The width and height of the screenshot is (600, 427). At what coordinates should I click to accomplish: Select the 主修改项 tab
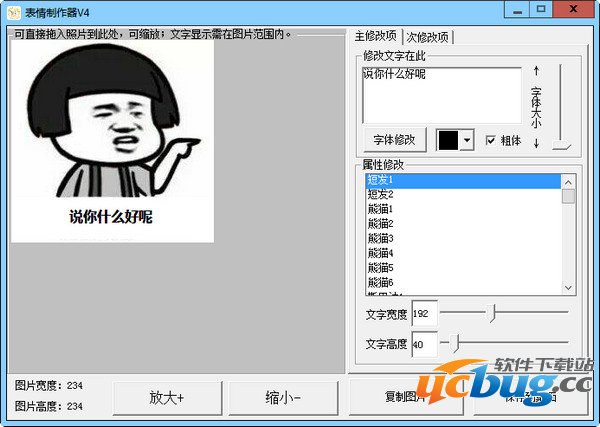click(377, 36)
